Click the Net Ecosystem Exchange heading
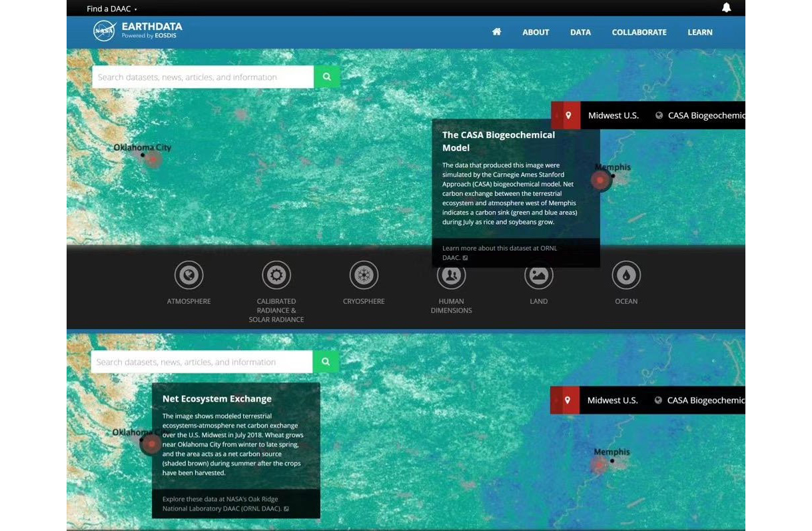The image size is (812, 531). coord(217,398)
